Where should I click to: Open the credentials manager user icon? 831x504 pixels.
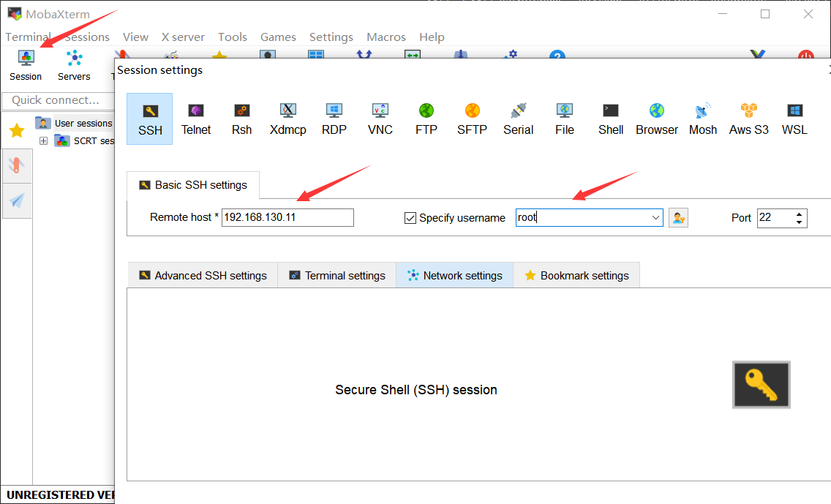pos(678,218)
